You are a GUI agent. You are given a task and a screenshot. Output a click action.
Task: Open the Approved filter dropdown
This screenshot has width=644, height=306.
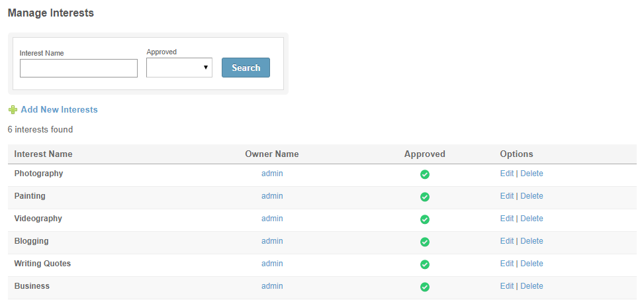coord(179,68)
